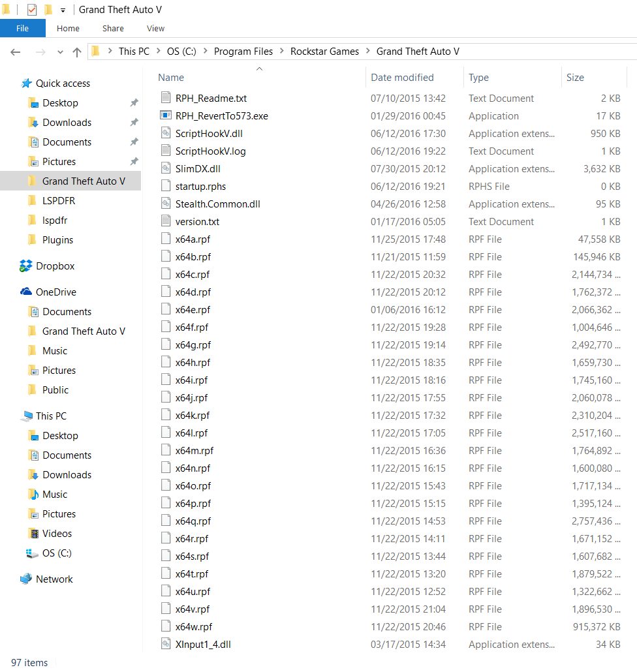Image resolution: width=637 pixels, height=672 pixels.
Task: Click the Network icon in sidebar
Action: click(26, 579)
